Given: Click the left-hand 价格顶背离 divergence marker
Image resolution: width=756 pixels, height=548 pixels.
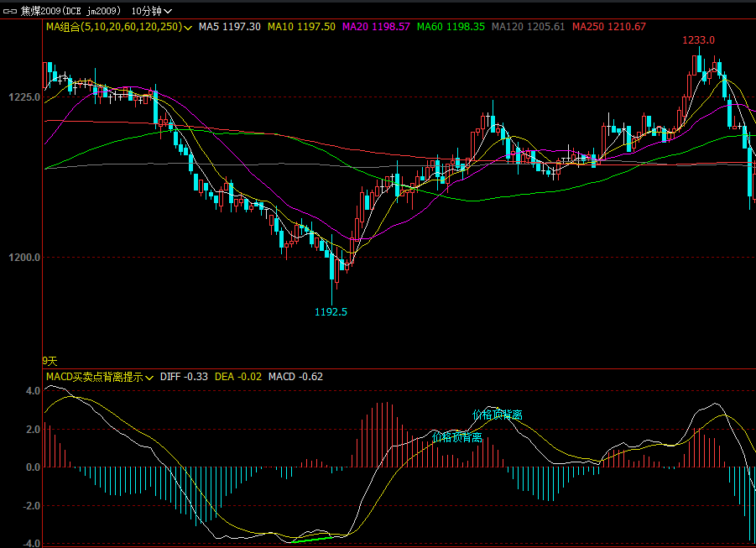Looking at the screenshot, I should (x=457, y=437).
